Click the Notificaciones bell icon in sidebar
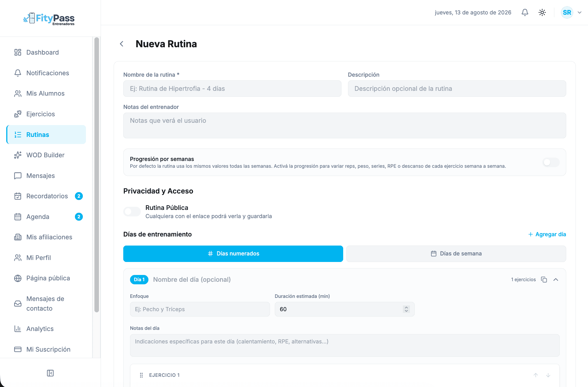This screenshot has width=588, height=387. pos(18,73)
